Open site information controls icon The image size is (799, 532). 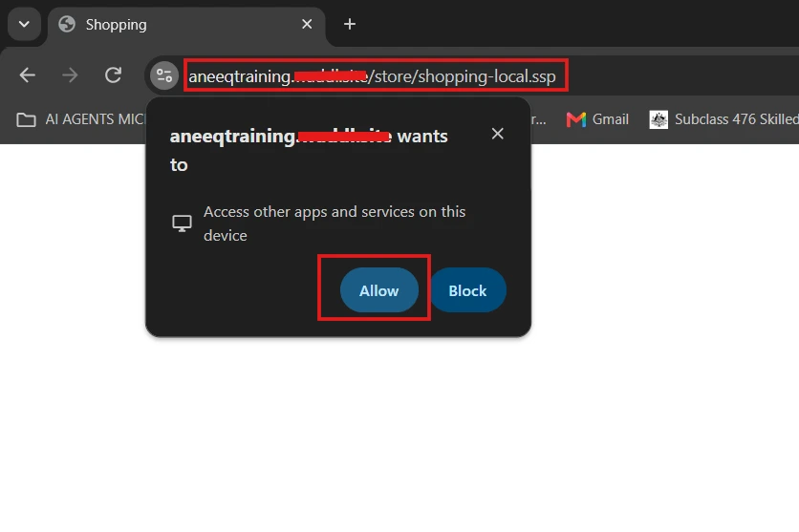click(164, 75)
